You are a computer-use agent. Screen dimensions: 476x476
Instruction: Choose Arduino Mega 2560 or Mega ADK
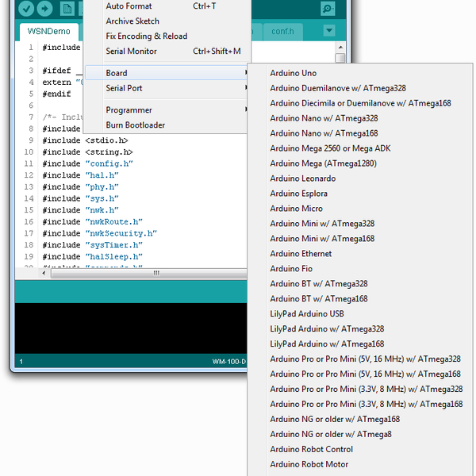click(330, 148)
